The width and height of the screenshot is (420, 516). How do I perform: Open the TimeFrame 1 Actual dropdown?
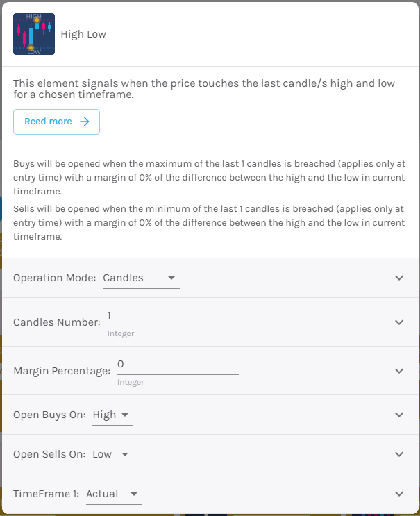(114, 494)
